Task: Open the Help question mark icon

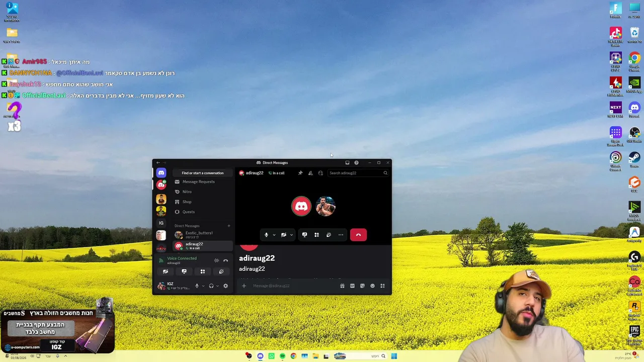Action: point(356,163)
